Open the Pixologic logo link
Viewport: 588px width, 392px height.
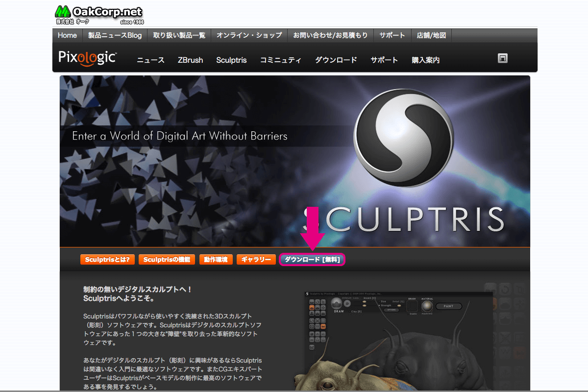pos(87,58)
